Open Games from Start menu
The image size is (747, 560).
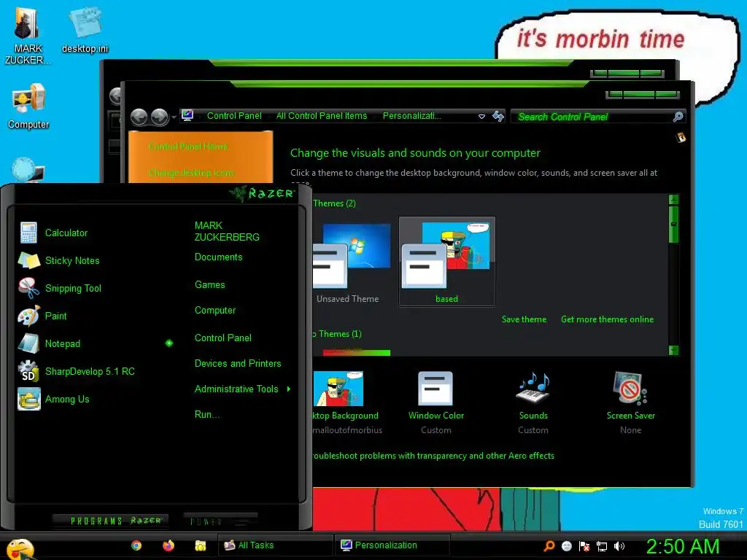point(209,285)
